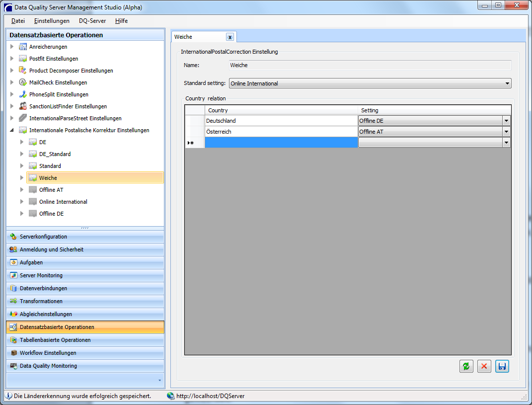This screenshot has width=532, height=405.
Task: Click the Transformationen icon
Action: click(x=13, y=301)
